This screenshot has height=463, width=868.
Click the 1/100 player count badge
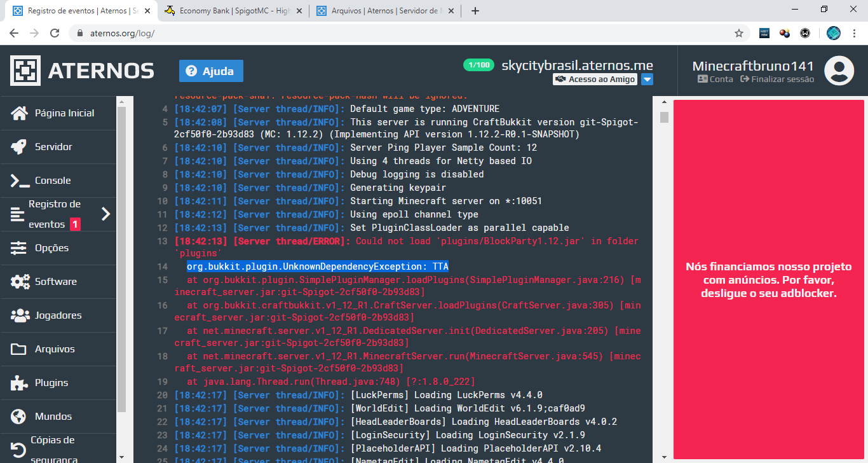click(478, 65)
